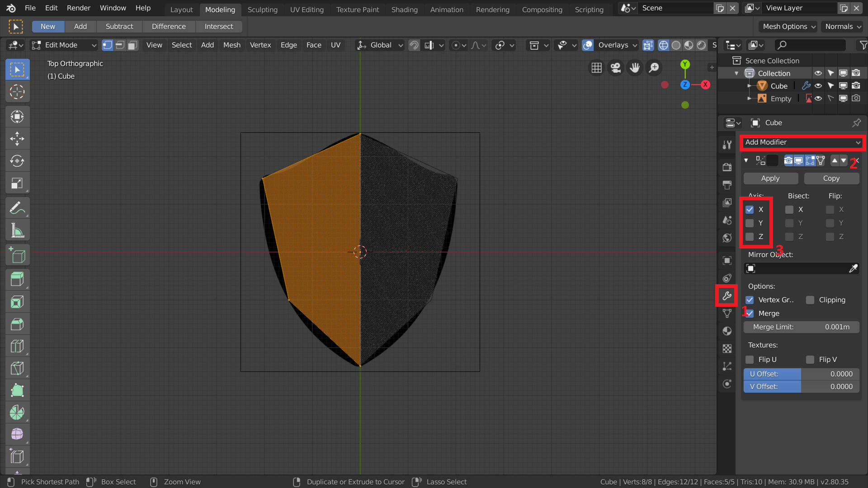This screenshot has height=488, width=868.
Task: Enable mirror Axis Z checkbox
Action: (750, 237)
